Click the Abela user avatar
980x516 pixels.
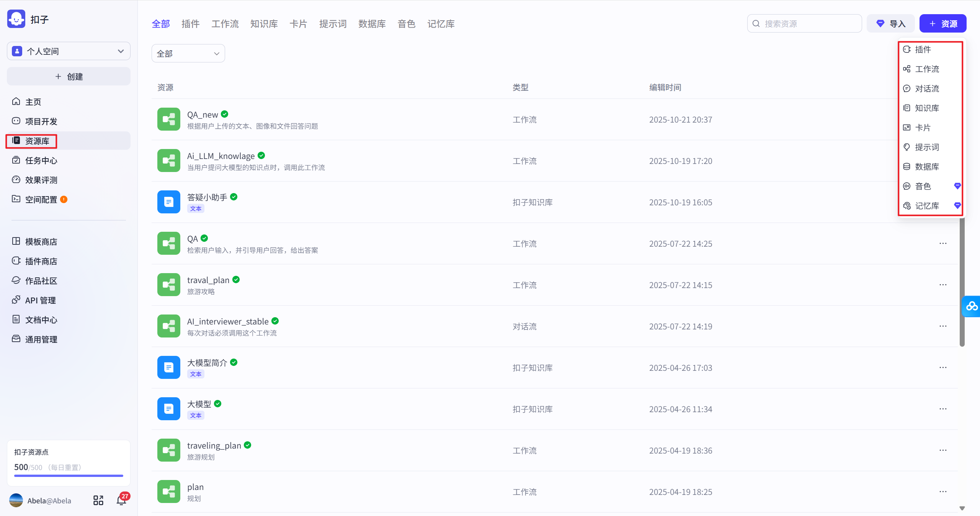tap(16, 500)
